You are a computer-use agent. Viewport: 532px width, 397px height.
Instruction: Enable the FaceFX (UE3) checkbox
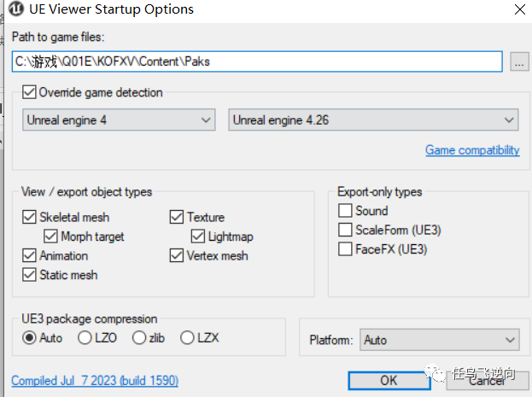[x=345, y=249]
